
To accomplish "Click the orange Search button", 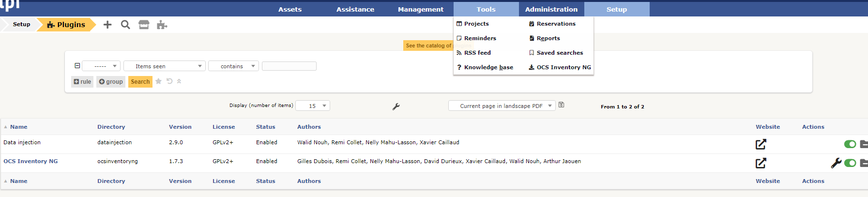I will pos(140,82).
